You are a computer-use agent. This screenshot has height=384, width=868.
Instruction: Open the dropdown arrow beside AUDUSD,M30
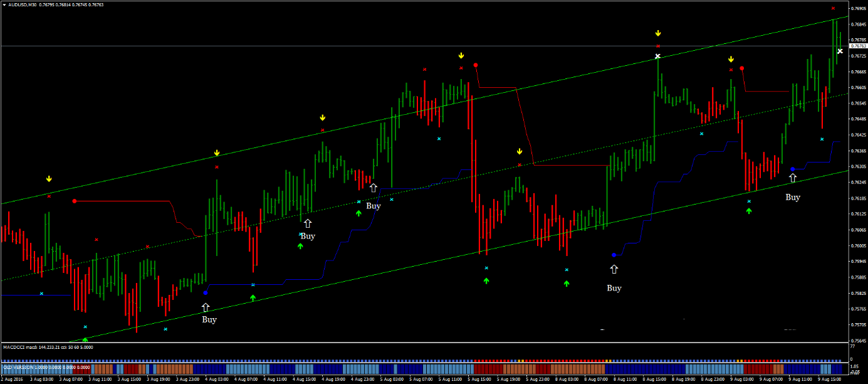coord(5,4)
